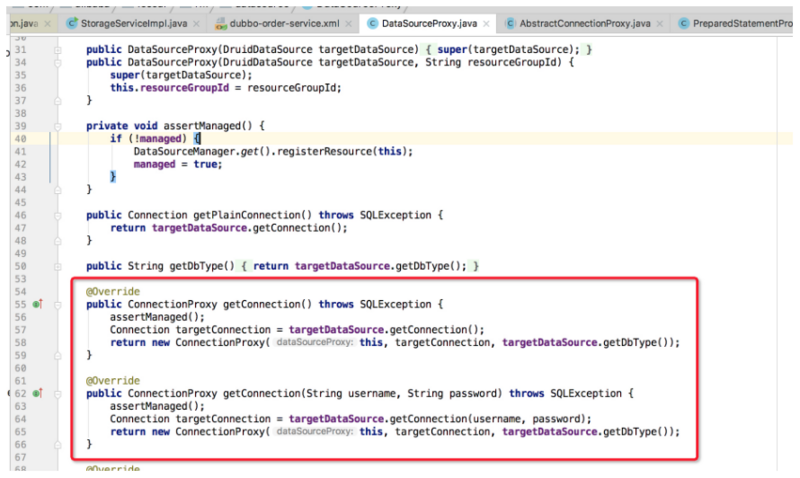Select the DataSourceProxy.java tab

(429, 23)
